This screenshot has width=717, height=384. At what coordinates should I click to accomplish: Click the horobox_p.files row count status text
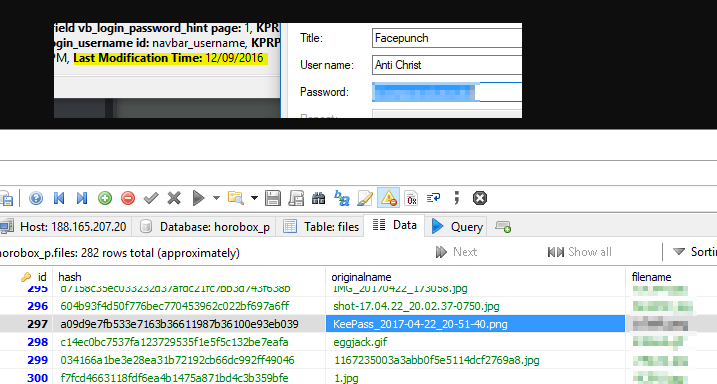120,253
